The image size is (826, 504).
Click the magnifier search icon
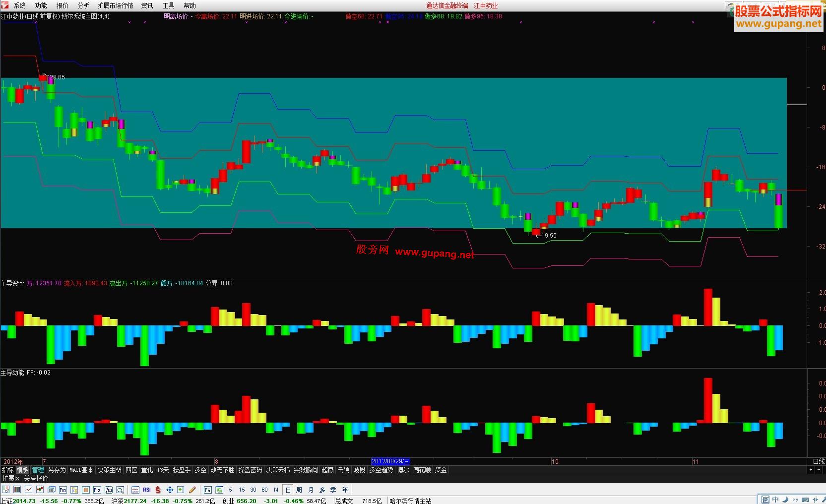click(x=120, y=490)
